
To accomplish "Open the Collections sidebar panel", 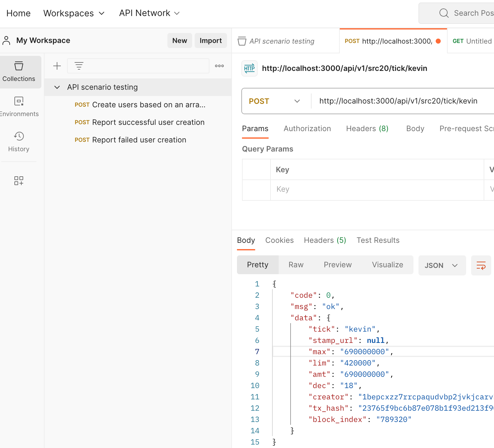I will coord(19,72).
